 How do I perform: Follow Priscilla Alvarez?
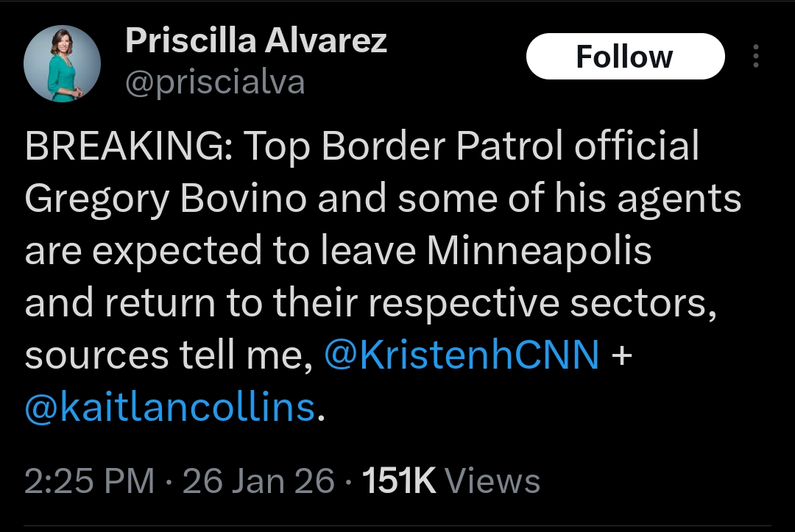(625, 57)
